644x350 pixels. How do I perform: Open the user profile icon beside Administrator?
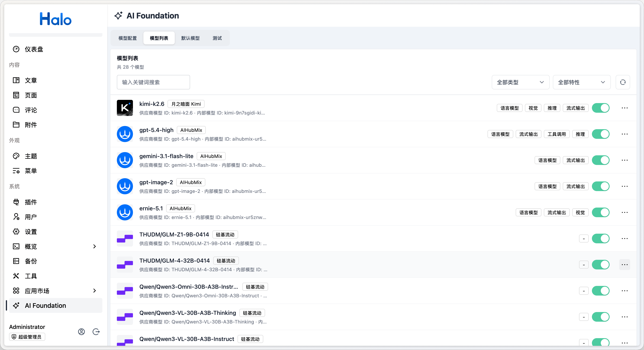tap(81, 332)
